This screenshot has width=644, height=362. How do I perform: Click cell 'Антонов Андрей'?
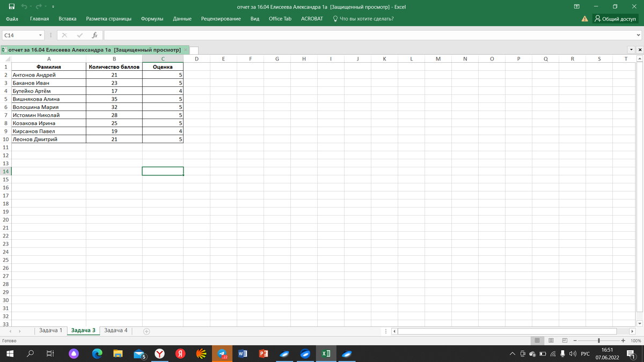[x=48, y=75]
